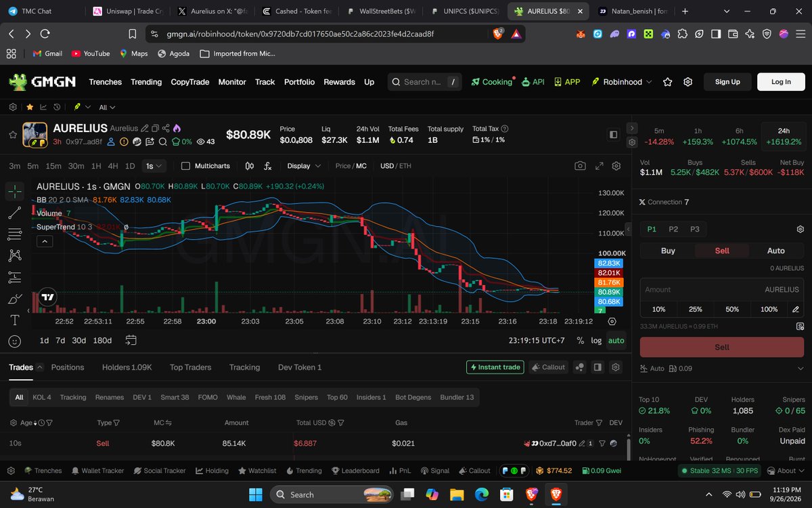Select the P2 preset tab
Viewport: 812px width, 508px height.
click(673, 229)
